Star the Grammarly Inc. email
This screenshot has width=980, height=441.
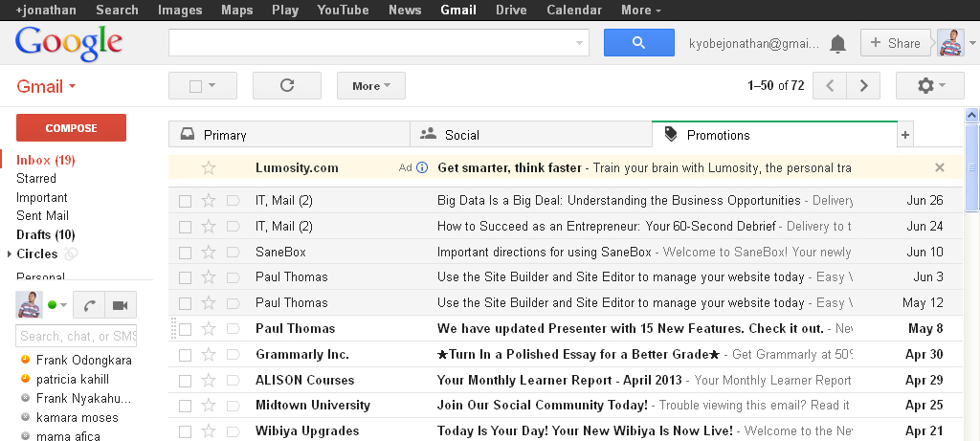pos(209,355)
